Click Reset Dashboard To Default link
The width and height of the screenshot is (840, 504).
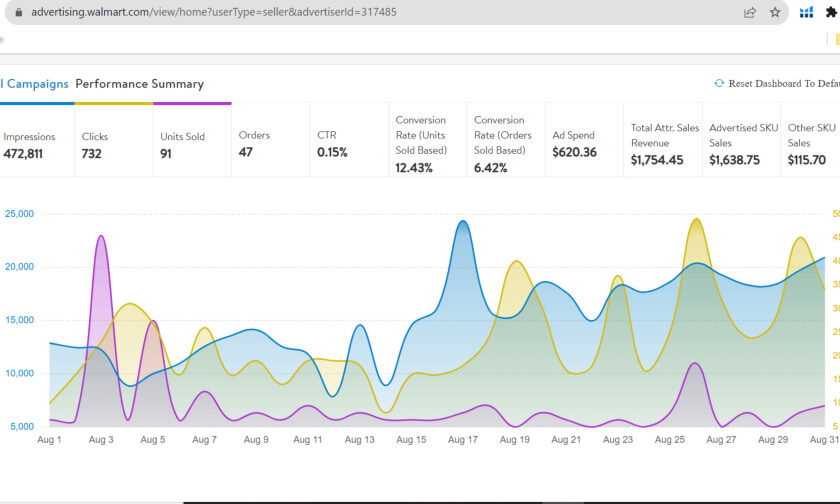[x=783, y=84]
